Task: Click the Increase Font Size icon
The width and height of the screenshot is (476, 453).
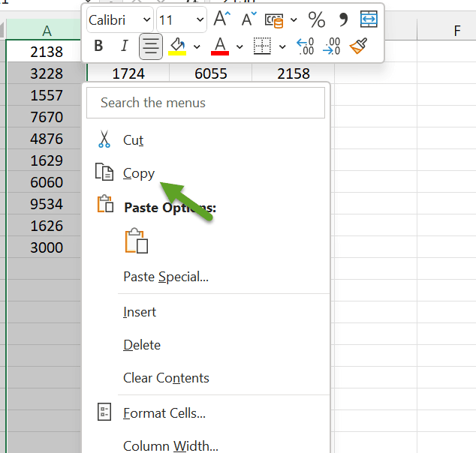Action: (222, 19)
